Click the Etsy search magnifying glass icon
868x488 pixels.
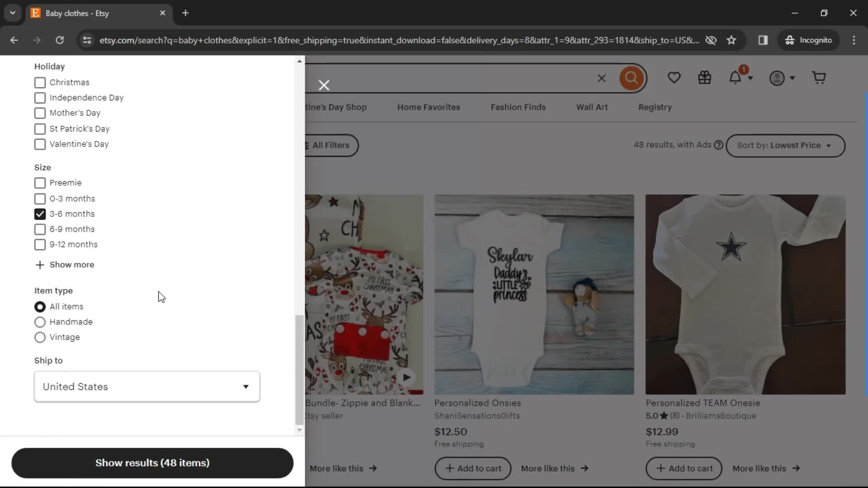[631, 77]
